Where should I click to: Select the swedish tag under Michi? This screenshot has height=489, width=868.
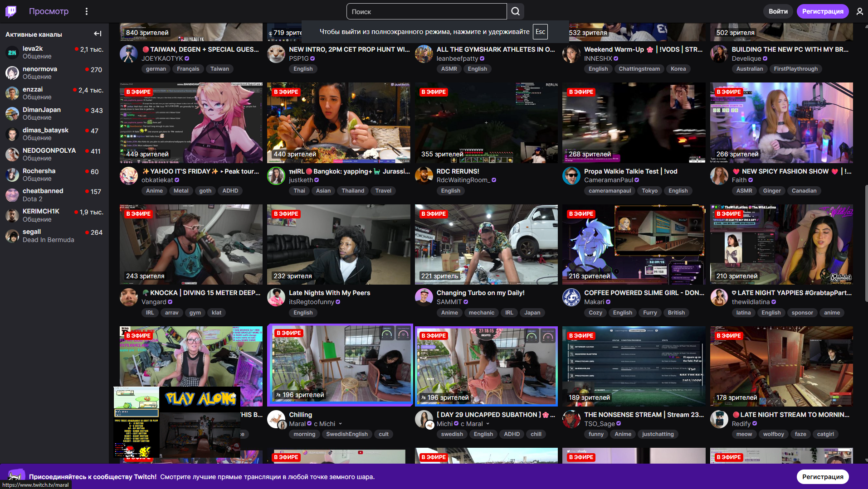[452, 434]
